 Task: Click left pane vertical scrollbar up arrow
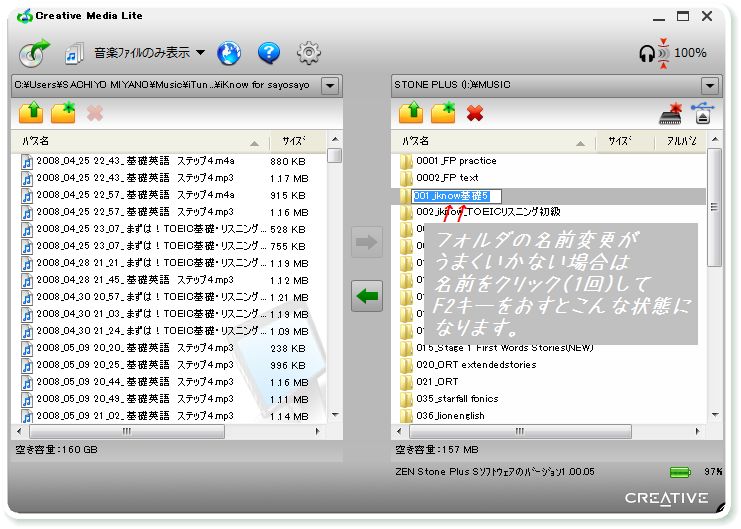click(335, 139)
